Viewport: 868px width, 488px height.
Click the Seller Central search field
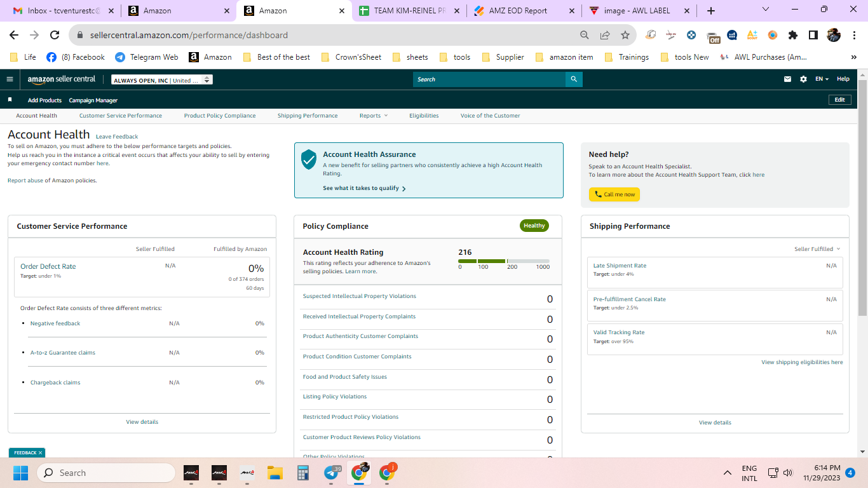pos(489,79)
